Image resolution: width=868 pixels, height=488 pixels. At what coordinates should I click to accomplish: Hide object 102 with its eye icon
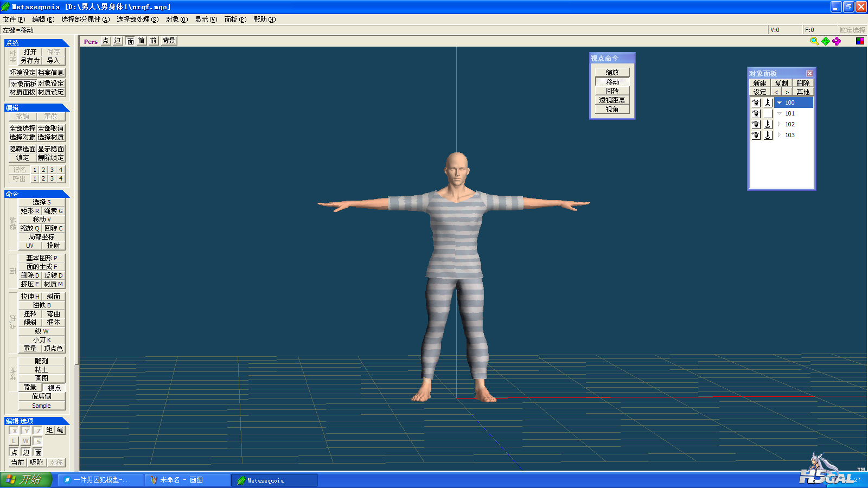pos(756,124)
